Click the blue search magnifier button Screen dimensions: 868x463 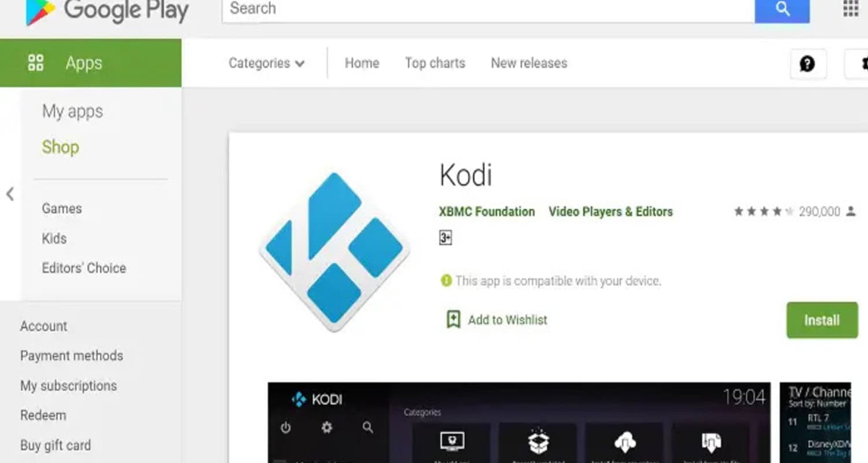coord(782,10)
